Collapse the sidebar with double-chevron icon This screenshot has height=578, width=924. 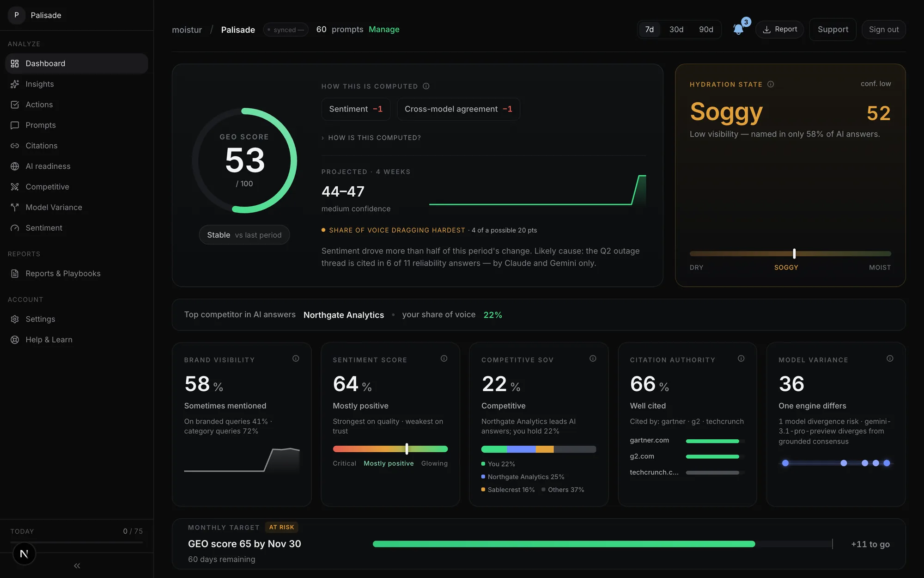[77, 566]
